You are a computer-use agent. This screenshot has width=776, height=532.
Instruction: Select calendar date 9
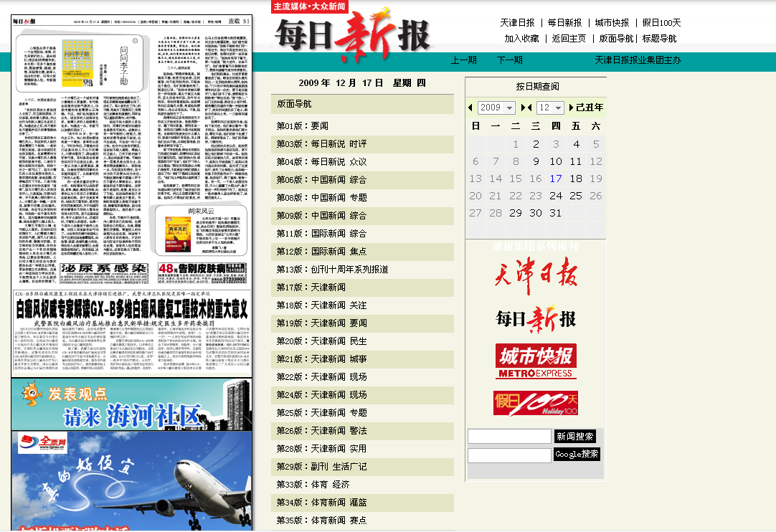click(x=536, y=161)
